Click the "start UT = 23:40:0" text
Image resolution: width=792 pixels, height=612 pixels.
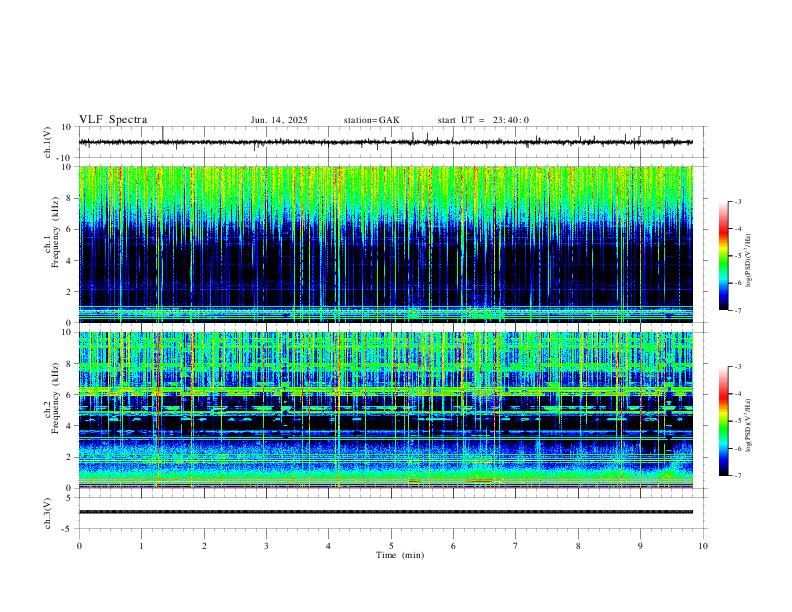pos(483,120)
